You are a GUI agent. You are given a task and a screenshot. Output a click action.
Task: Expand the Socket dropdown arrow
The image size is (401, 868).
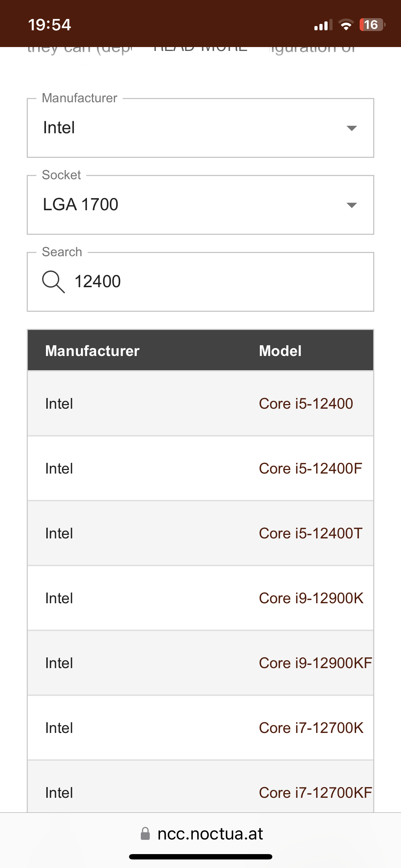point(351,205)
